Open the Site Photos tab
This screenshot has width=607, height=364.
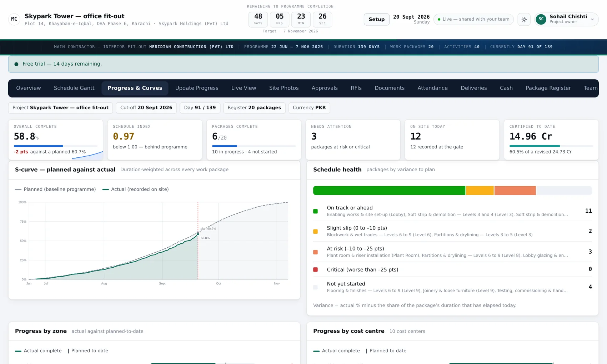point(284,88)
